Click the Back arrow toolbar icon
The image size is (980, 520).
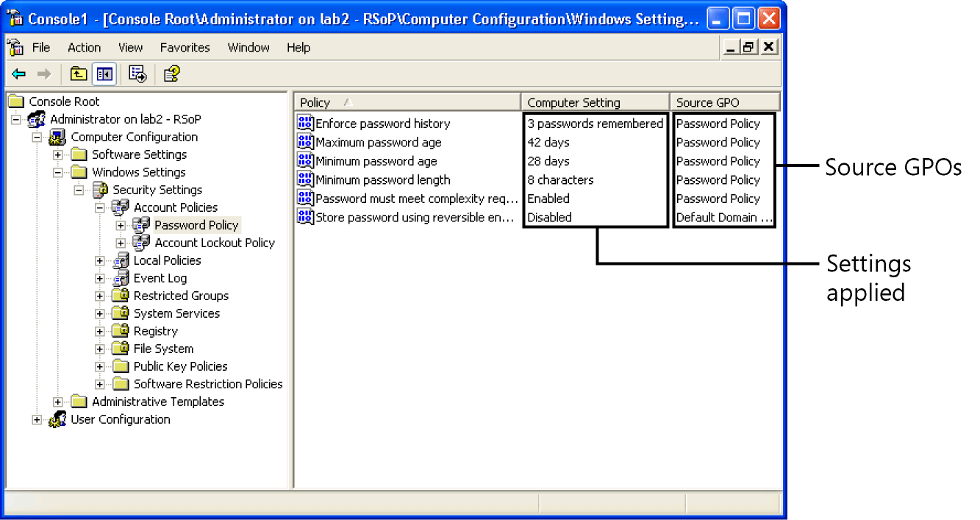(19, 74)
